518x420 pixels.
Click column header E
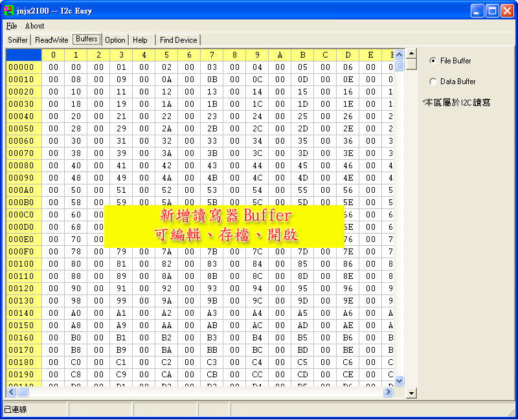[x=370, y=55]
